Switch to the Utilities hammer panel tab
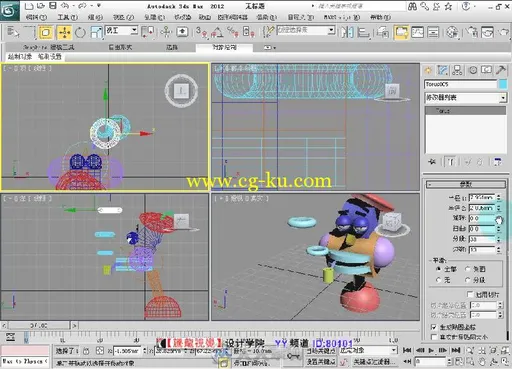 [501, 70]
